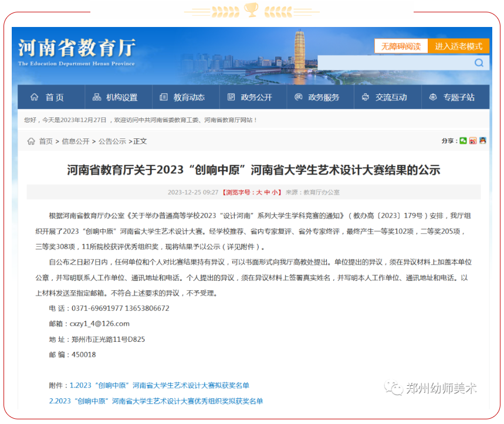Click the search magnifier icon
The height and width of the screenshot is (424, 504).
(479, 63)
